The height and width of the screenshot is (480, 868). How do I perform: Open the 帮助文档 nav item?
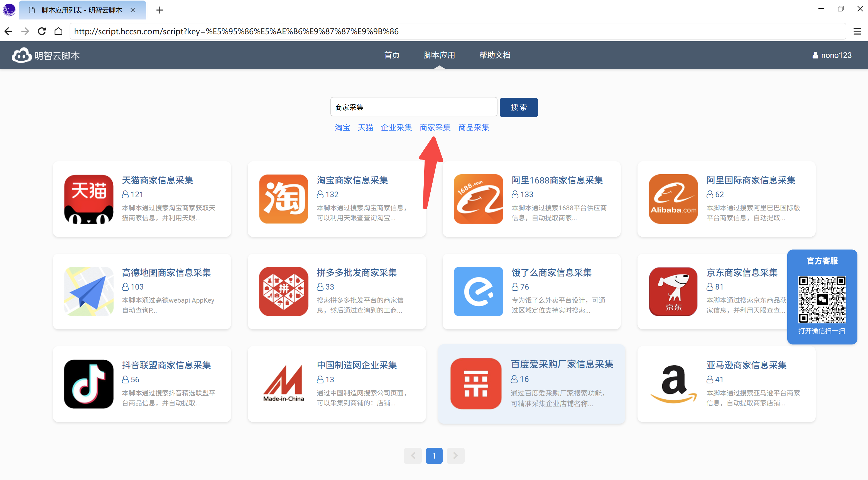[x=495, y=55]
